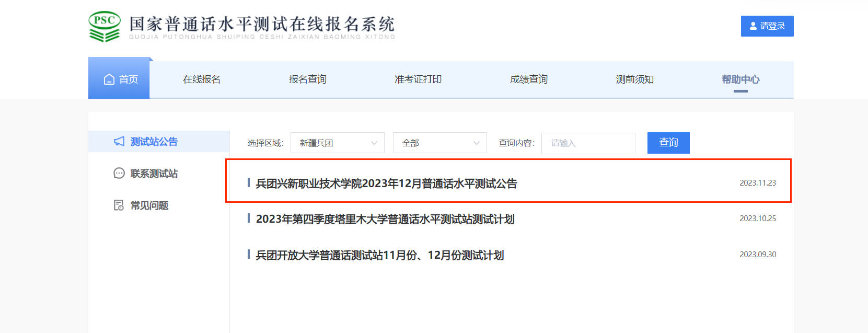Open 兵团开放大学普通话测试站 test plan link
The image size is (868, 333).
(380, 255)
